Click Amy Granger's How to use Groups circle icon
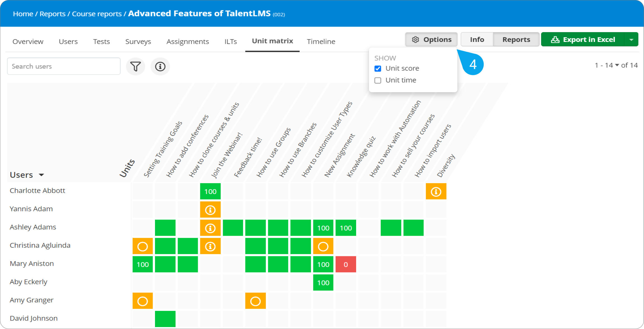Viewport: 644px width, 329px height. click(x=255, y=301)
